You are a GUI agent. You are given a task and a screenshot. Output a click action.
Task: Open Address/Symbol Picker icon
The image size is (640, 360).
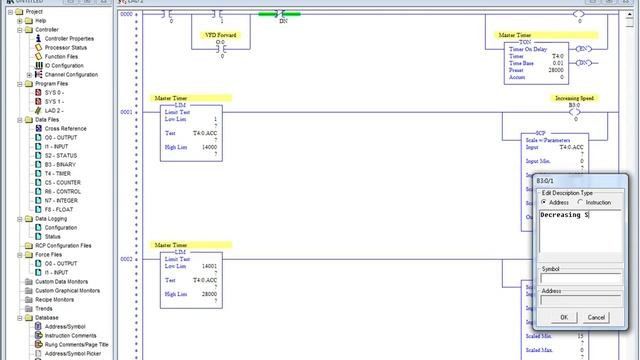pyautogui.click(x=38, y=353)
